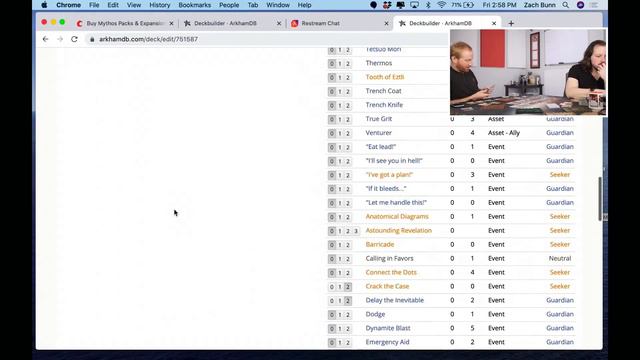Viewport: 640px width, 360px height.
Task: Set Dodge quantity to 2
Action: 348,314
